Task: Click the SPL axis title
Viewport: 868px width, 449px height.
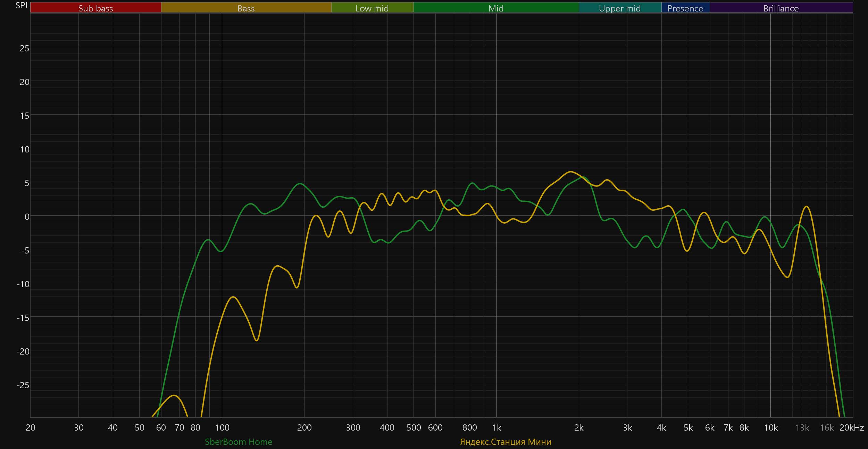Action: [22, 6]
